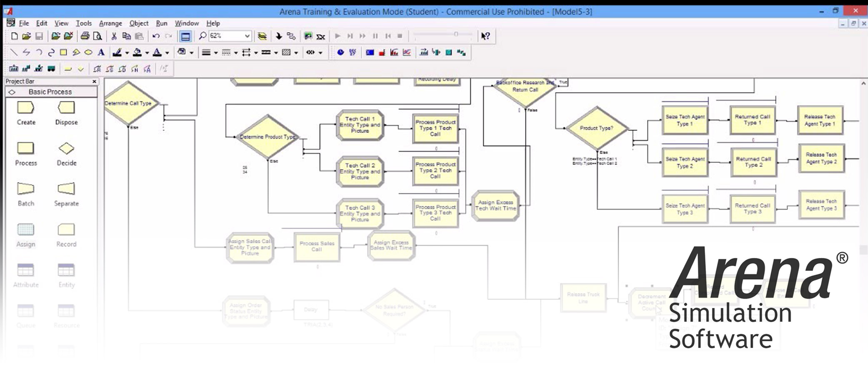Close the Project Bar panel
Viewport: 868px width, 373px height.
[x=94, y=82]
